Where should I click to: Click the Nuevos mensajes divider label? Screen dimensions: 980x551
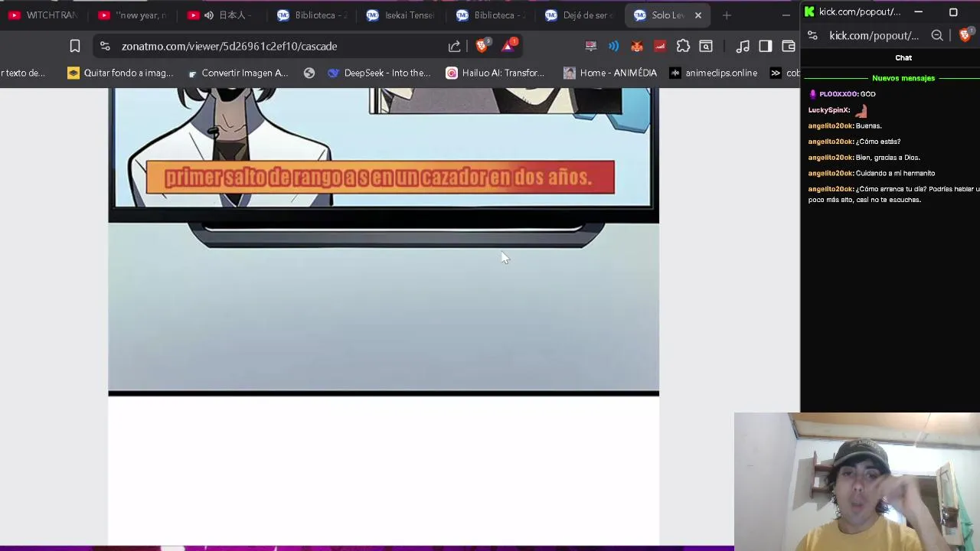point(903,78)
